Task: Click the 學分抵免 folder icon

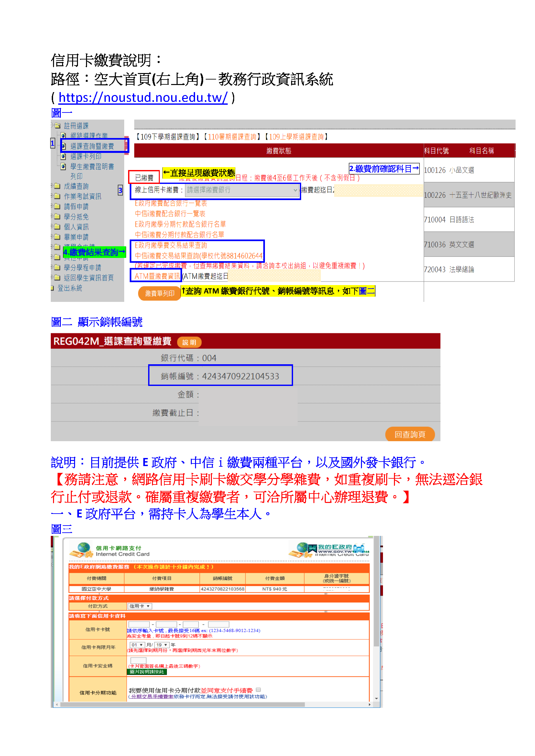Action: click(57, 217)
